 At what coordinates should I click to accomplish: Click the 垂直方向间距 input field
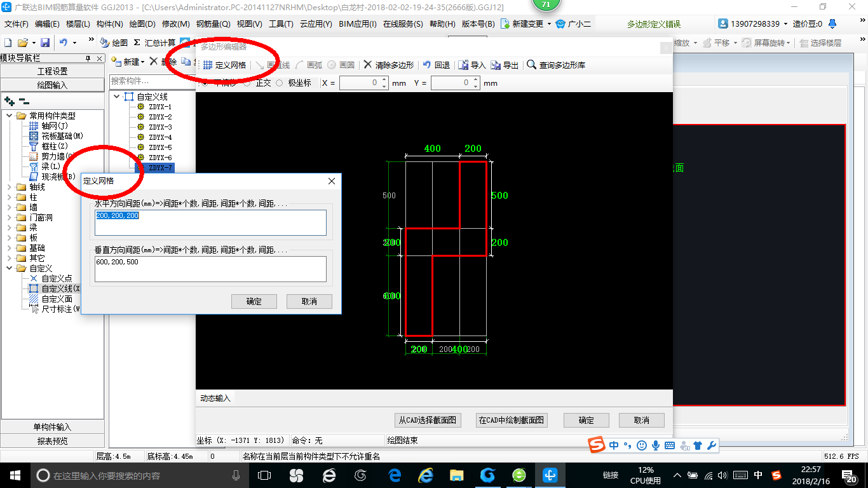[x=210, y=269]
